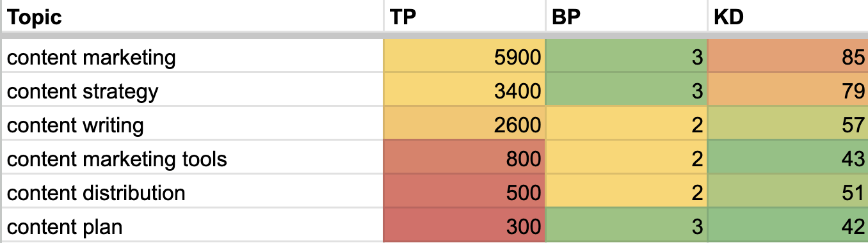868x243 pixels.
Task: Click the content marketing topic cell
Action: coord(191,58)
